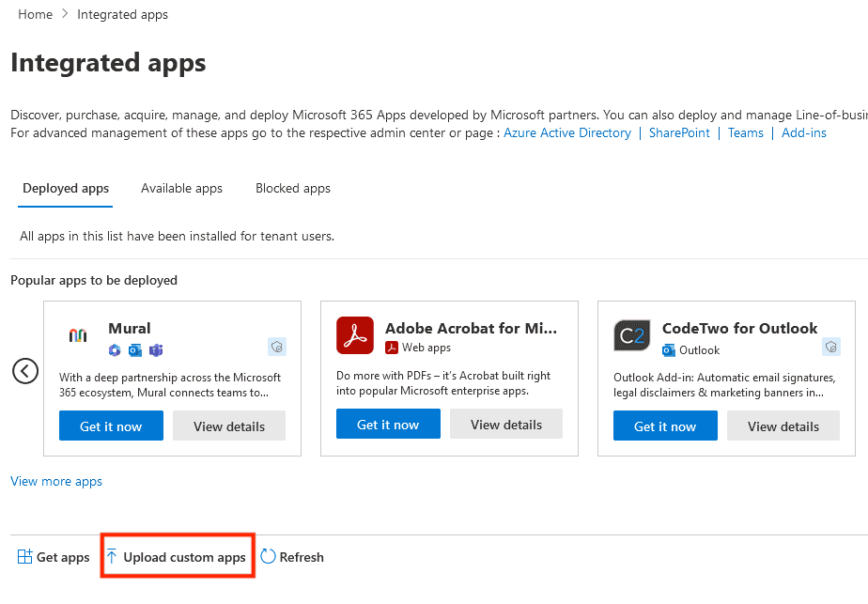Click the upload arrow icon
Viewport: 868px width, 604px height.
[112, 556]
